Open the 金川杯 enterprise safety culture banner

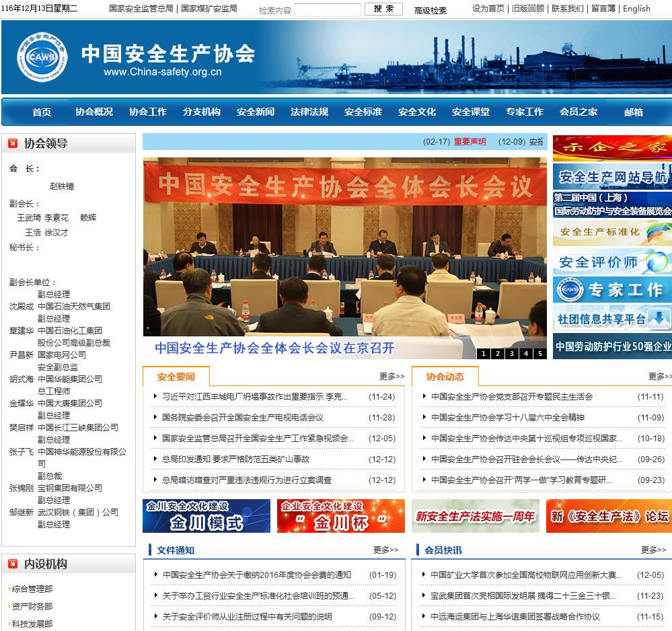point(341,516)
